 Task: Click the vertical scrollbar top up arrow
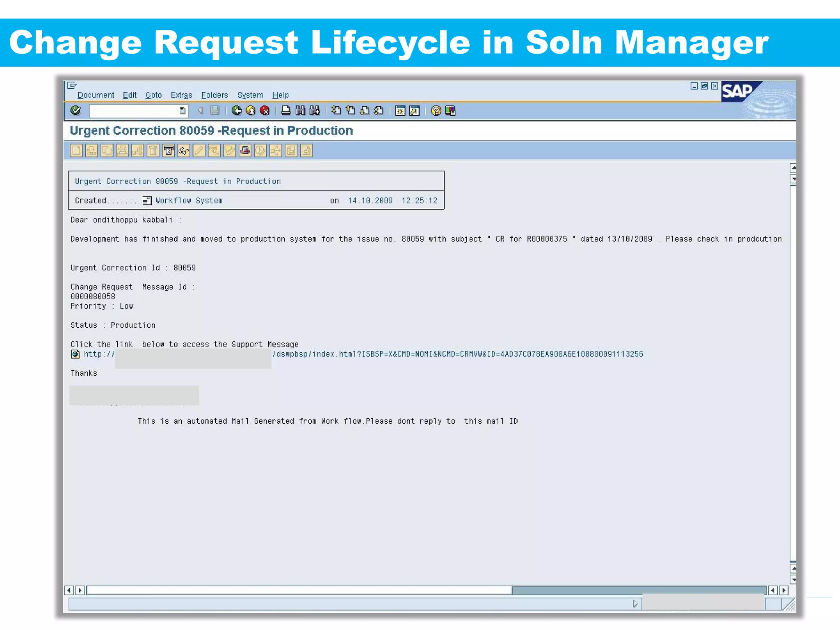click(x=794, y=168)
